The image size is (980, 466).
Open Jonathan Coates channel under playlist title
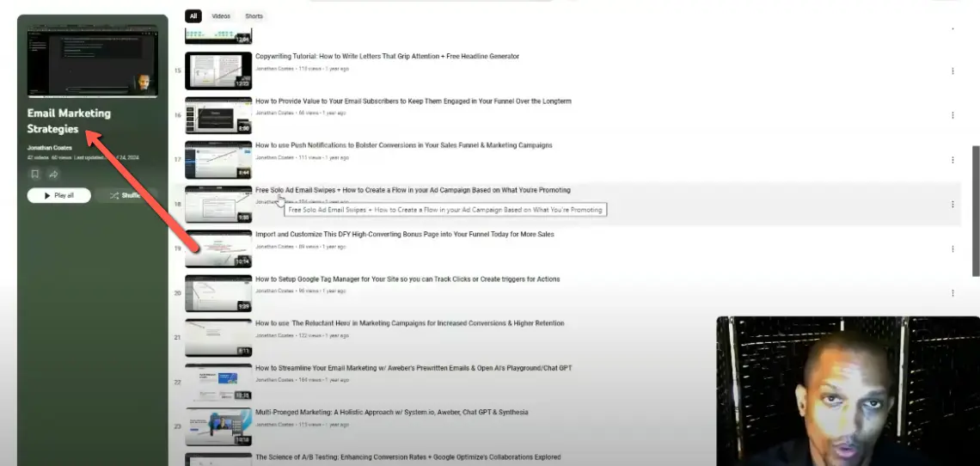point(49,148)
